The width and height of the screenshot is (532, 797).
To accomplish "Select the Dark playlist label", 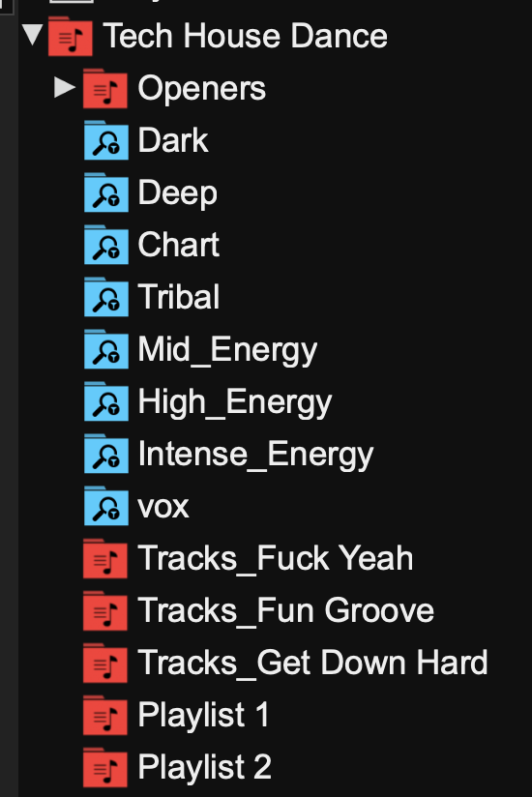I will point(173,140).
